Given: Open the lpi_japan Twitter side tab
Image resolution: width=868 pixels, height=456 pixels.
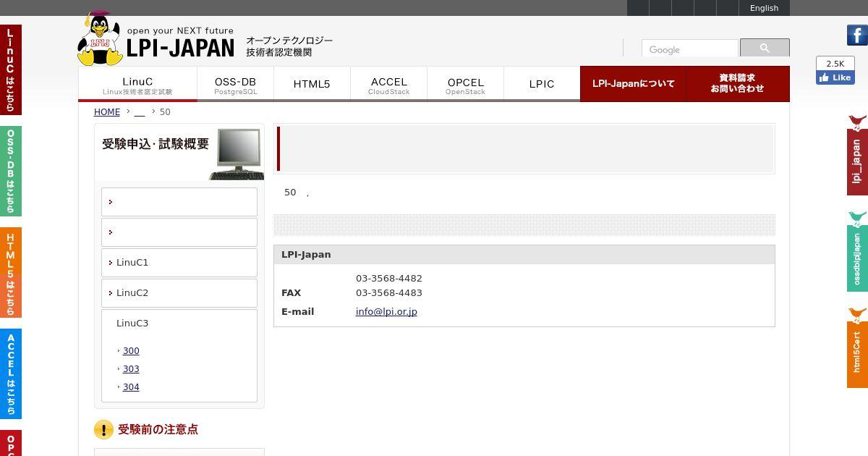Looking at the screenshot, I should point(857,155).
